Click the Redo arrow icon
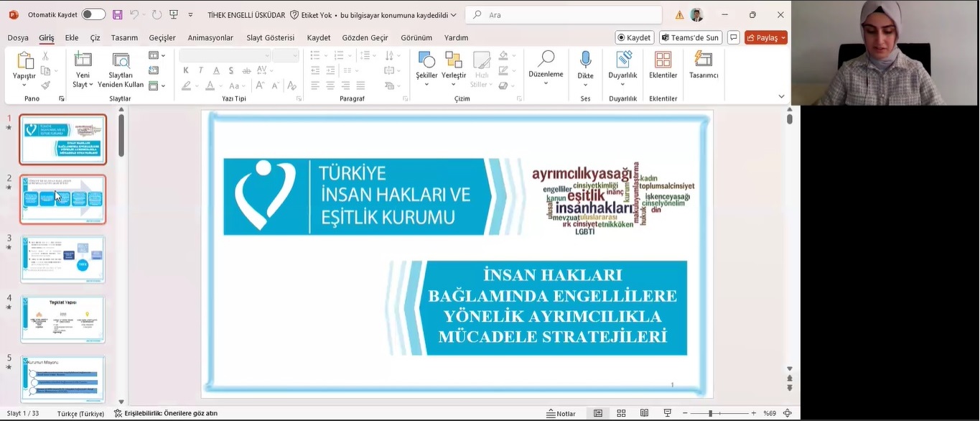This screenshot has width=980, height=421. [x=157, y=15]
